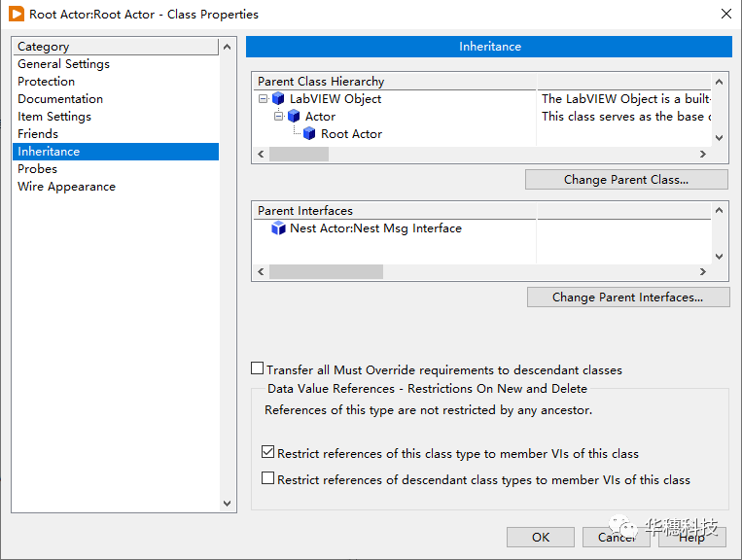Enable Transfer all Must Override requirements checkbox
The width and height of the screenshot is (742, 560).
pos(258,368)
